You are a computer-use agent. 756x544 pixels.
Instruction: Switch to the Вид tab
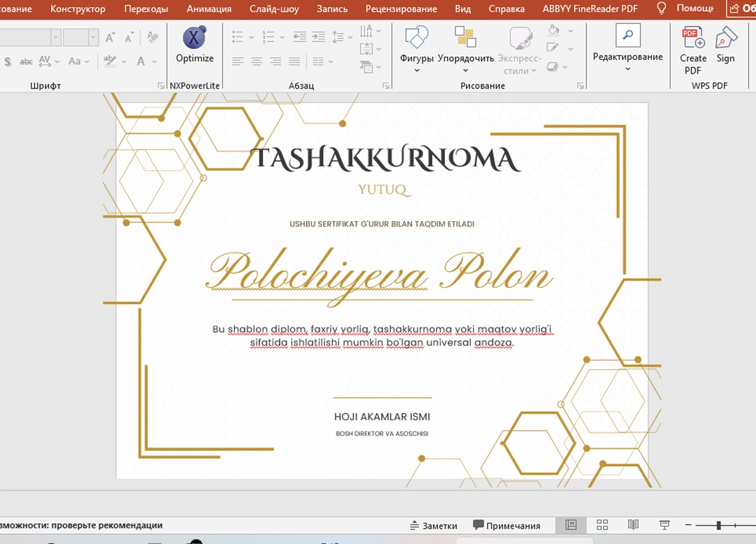tap(463, 9)
